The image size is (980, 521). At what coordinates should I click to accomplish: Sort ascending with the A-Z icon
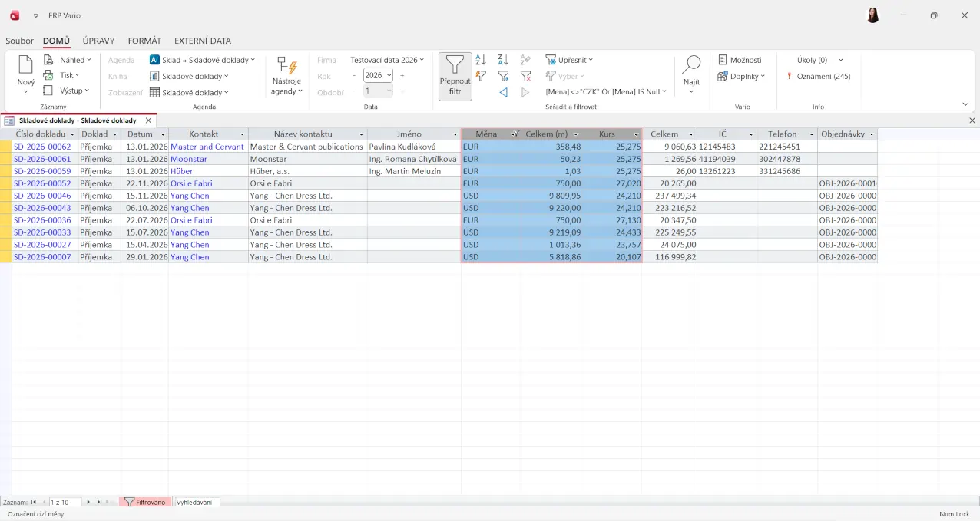tap(481, 60)
